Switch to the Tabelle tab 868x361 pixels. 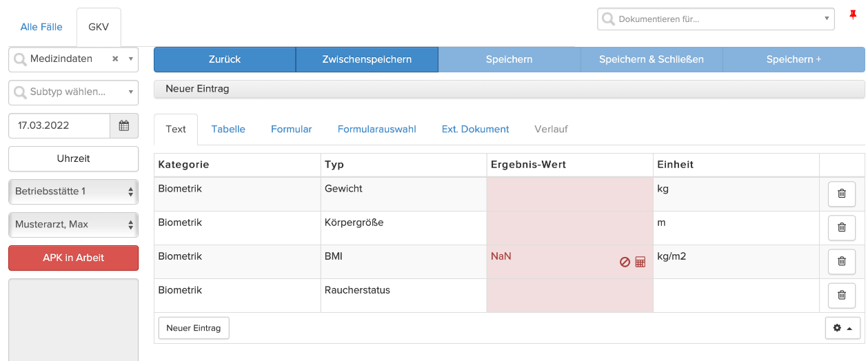click(228, 129)
